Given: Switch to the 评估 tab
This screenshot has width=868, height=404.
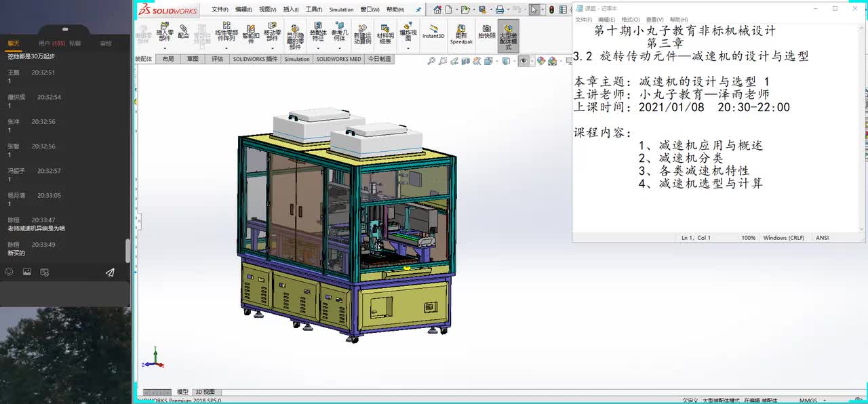Looking at the screenshot, I should pyautogui.click(x=217, y=59).
